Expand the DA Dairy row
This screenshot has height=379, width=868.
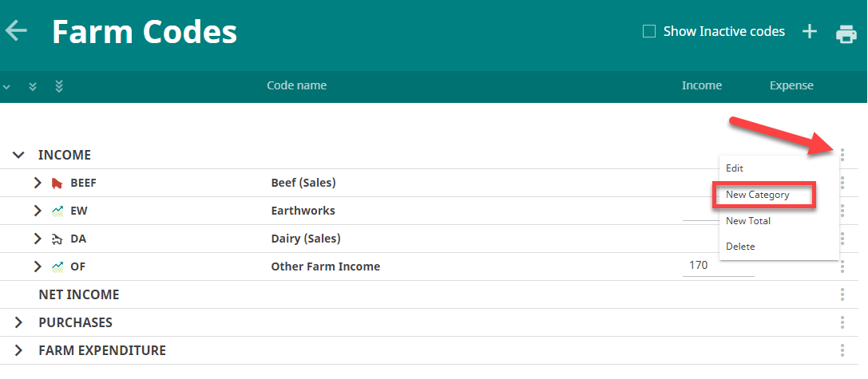(x=37, y=239)
